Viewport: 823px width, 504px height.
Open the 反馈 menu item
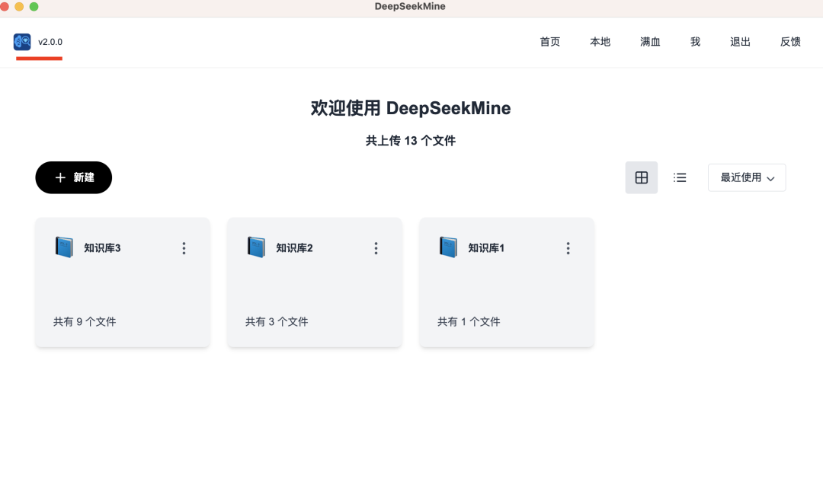(x=790, y=42)
